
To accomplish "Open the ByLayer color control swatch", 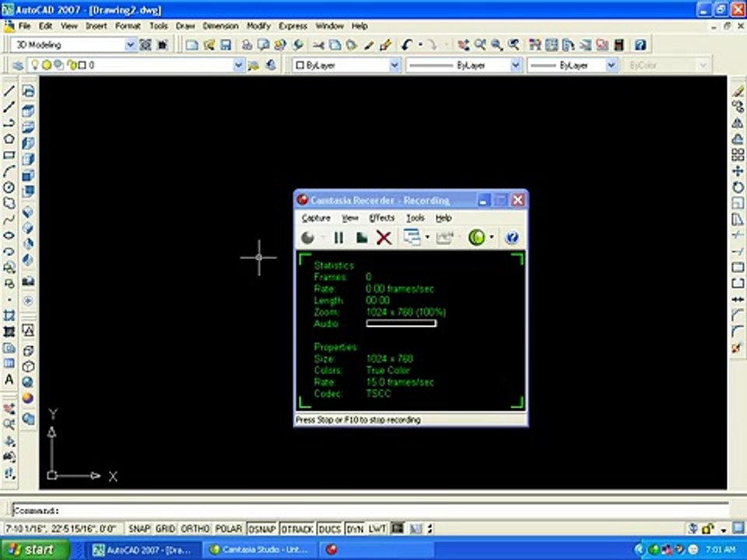I will [x=346, y=65].
